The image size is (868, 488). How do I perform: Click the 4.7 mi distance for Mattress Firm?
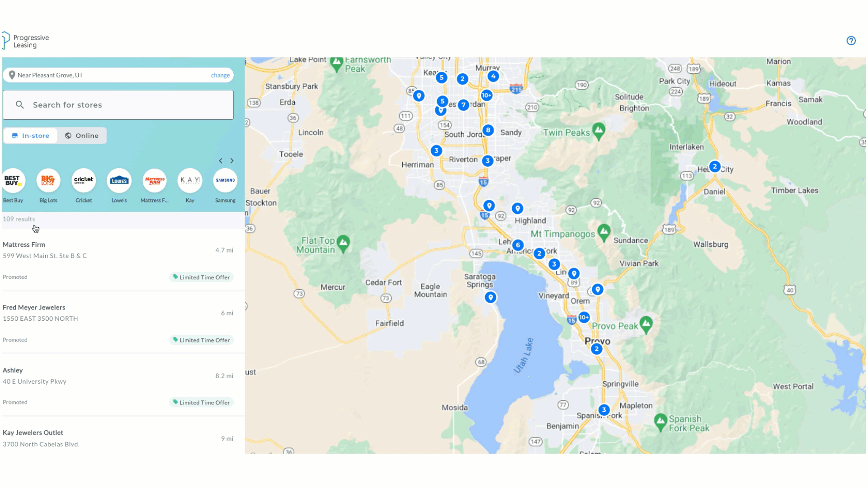225,250
